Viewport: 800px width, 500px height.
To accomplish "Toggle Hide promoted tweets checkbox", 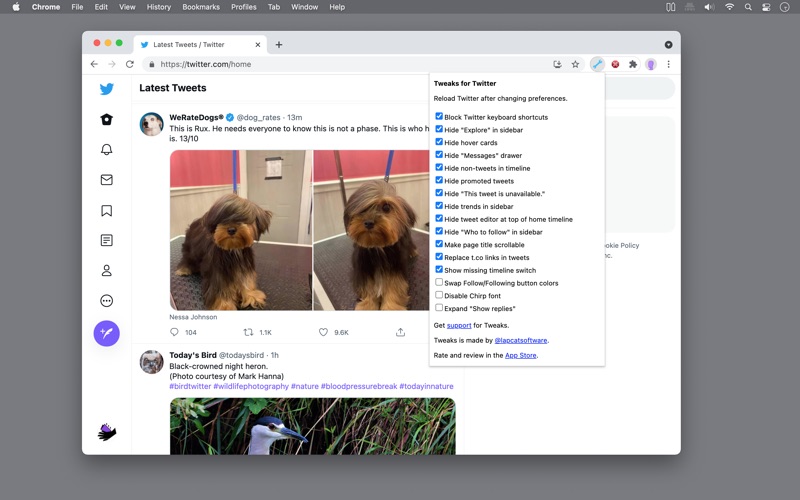I will pyautogui.click(x=439, y=180).
